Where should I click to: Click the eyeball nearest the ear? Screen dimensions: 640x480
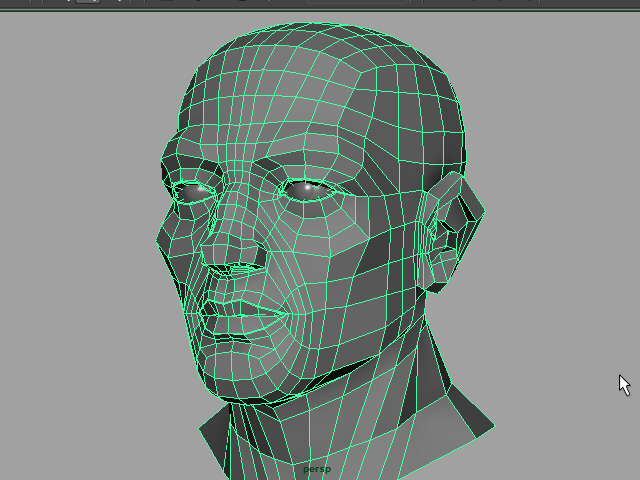point(308,187)
